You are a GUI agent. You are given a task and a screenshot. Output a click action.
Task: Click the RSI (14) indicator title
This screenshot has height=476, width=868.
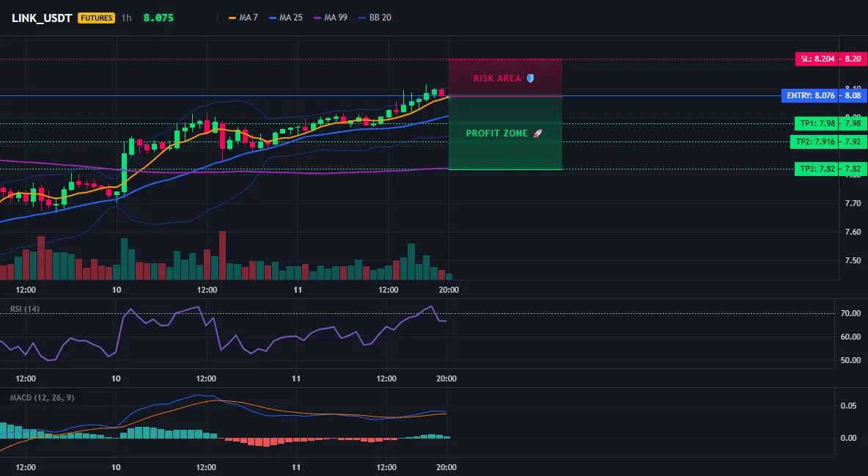point(25,309)
